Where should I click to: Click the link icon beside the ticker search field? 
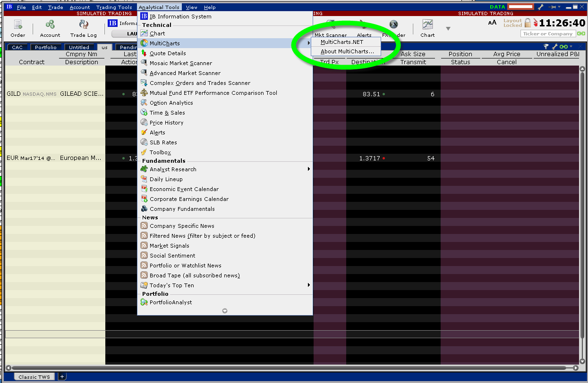(x=581, y=33)
